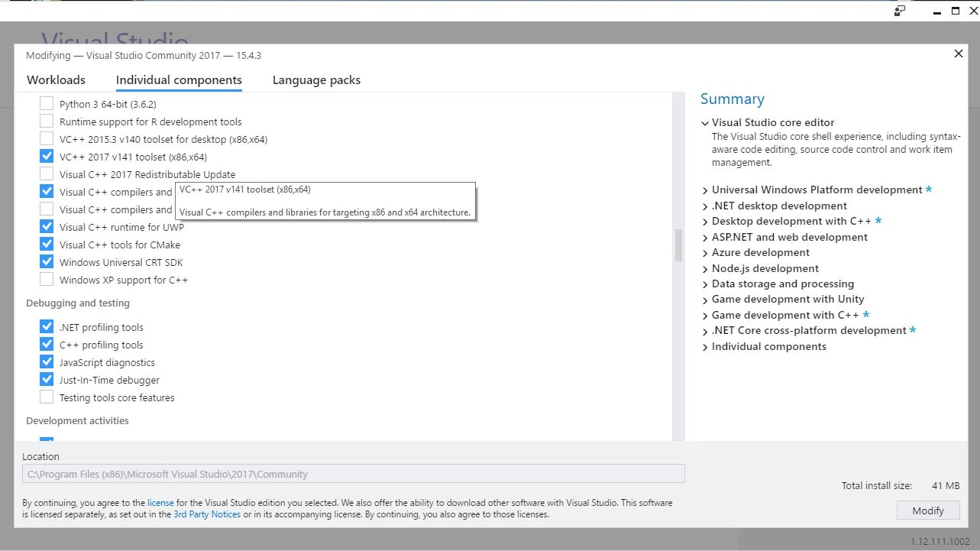Click the Development activities heading
The height and width of the screenshot is (551, 980).
pyautogui.click(x=77, y=421)
